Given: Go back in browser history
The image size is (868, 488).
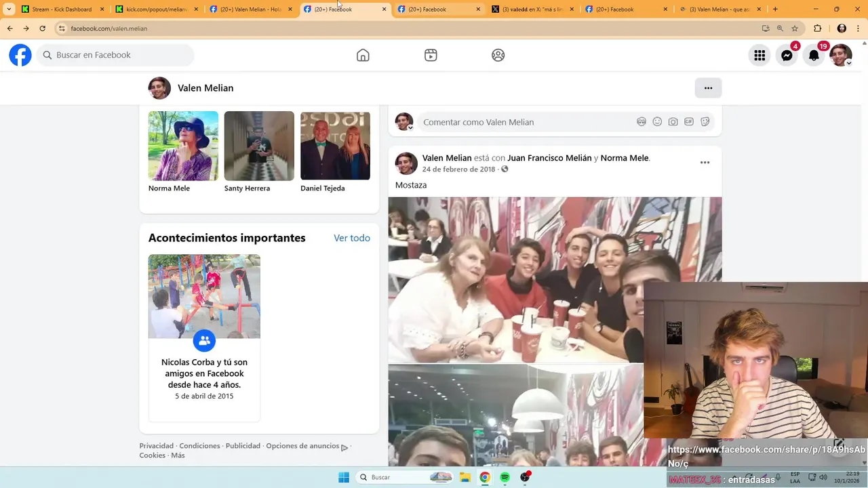Looking at the screenshot, I should [9, 28].
